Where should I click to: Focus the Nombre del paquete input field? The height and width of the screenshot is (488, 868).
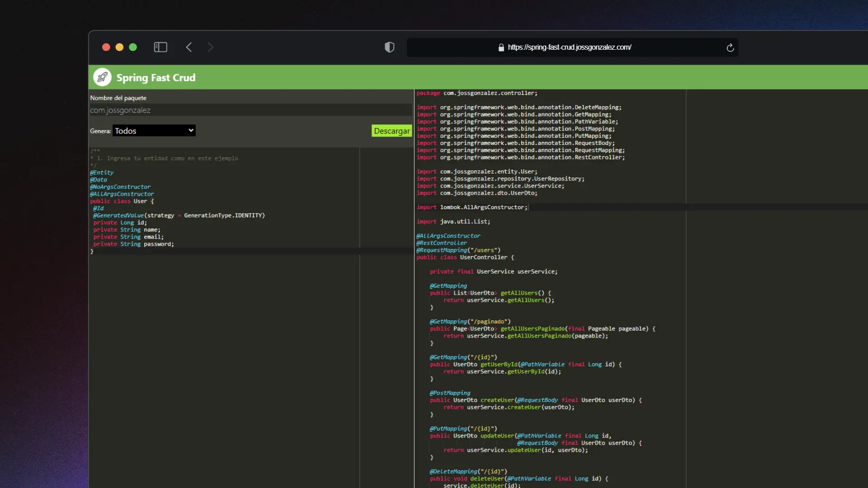pos(250,110)
